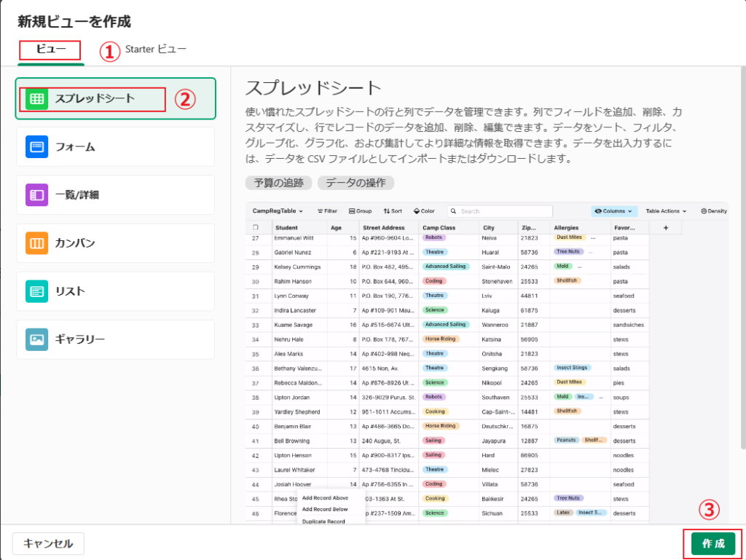Click the plus add-column header button
Screen dimensions: 746x560
[665, 228]
